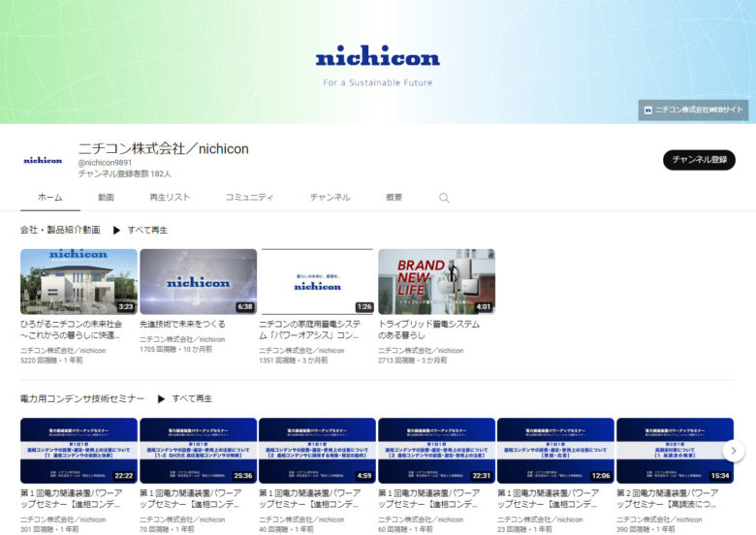Open the チャンネル tab
The image size is (756, 535).
click(x=331, y=197)
